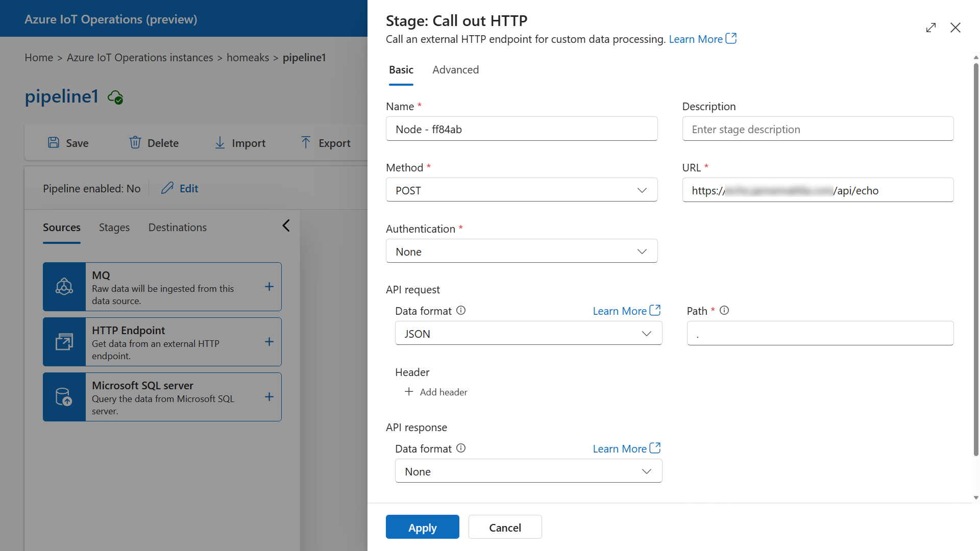Select the Stages tab
The width and height of the screenshot is (980, 551).
pyautogui.click(x=114, y=228)
